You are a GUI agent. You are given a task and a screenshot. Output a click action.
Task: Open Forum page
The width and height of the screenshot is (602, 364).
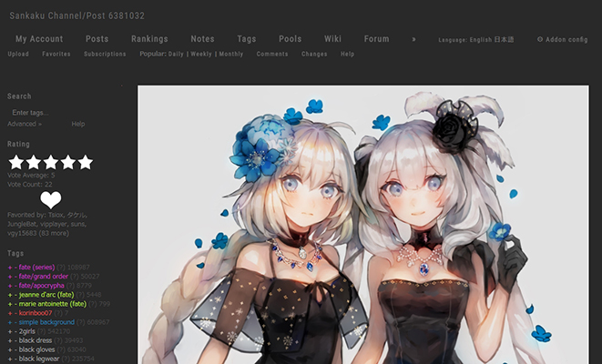click(377, 39)
